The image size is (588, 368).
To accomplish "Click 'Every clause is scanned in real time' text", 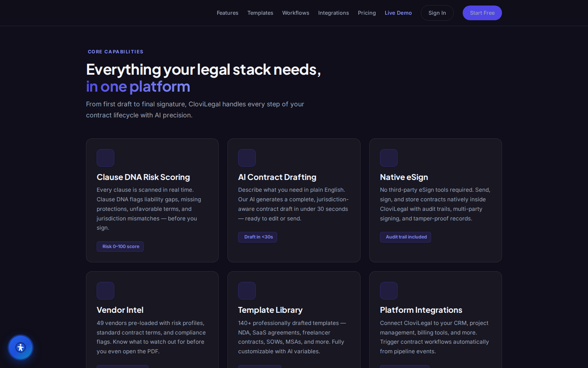I will click(x=149, y=209).
